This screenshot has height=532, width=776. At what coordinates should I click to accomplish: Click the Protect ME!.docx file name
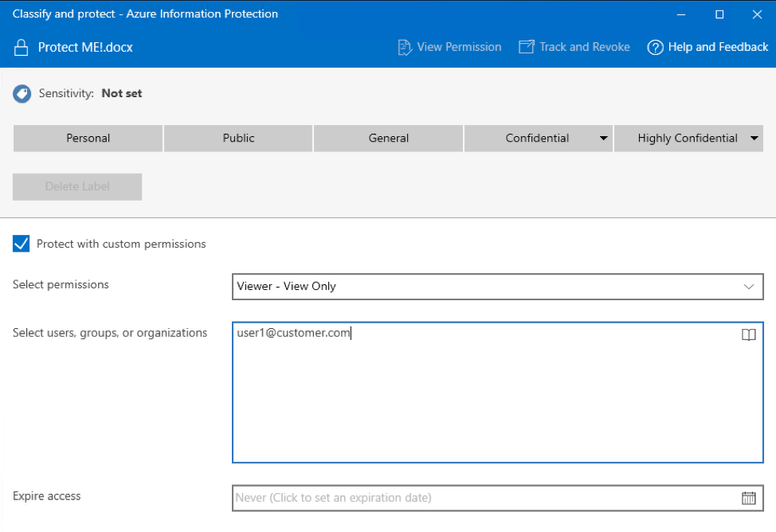pos(85,48)
